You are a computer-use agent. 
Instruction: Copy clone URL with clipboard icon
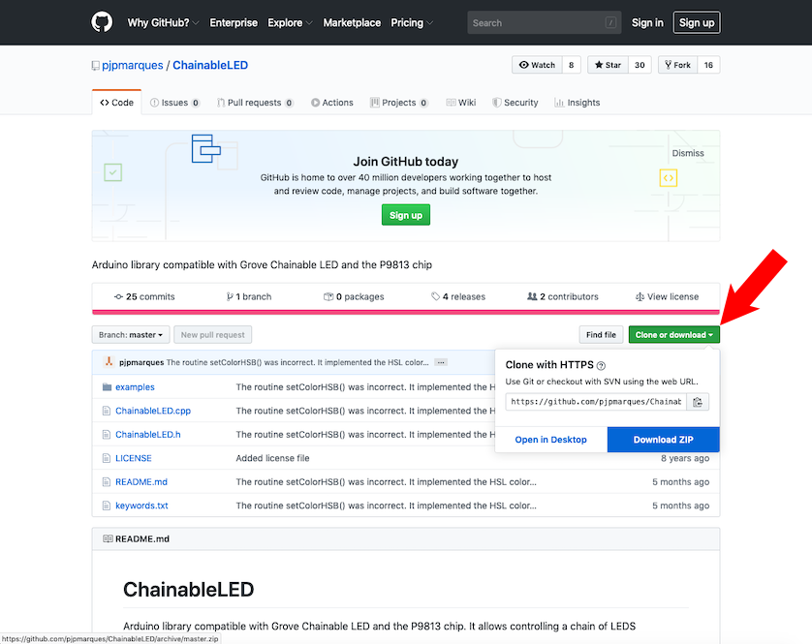pyautogui.click(x=698, y=402)
